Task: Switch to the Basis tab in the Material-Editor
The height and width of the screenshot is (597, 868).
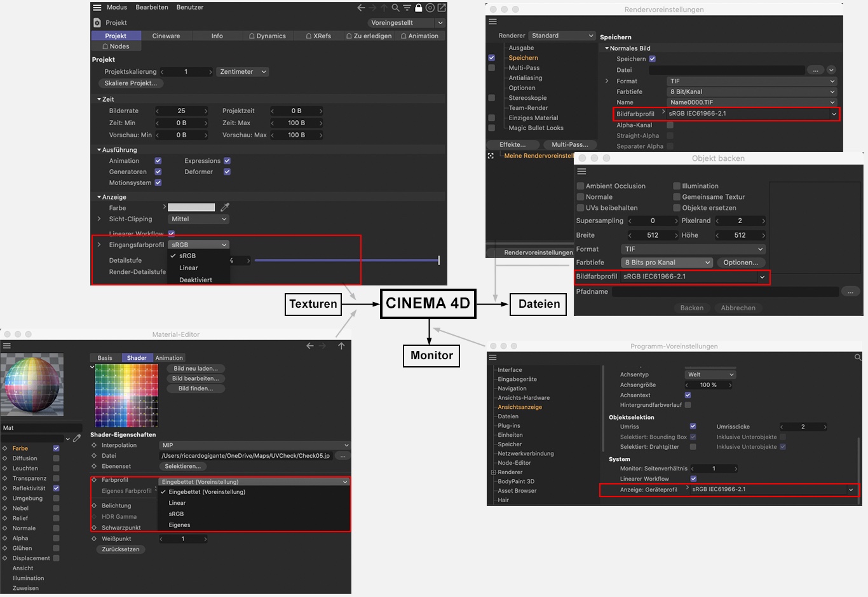Action: pos(105,358)
